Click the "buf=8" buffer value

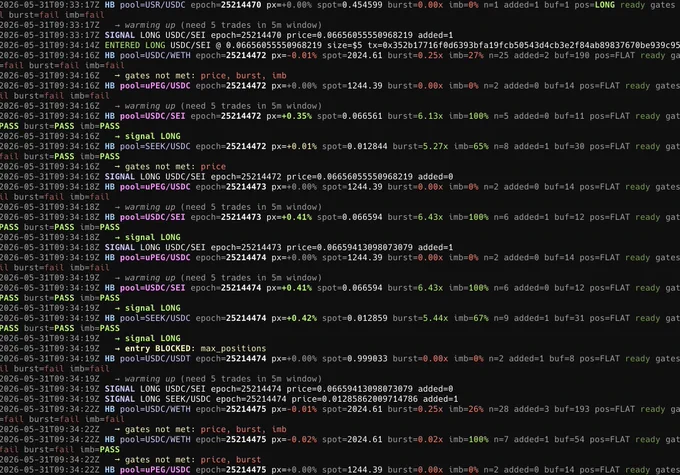(562, 358)
